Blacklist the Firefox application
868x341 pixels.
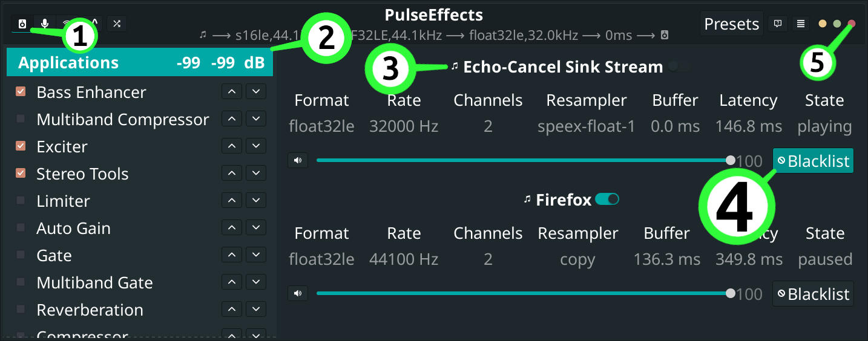click(813, 294)
